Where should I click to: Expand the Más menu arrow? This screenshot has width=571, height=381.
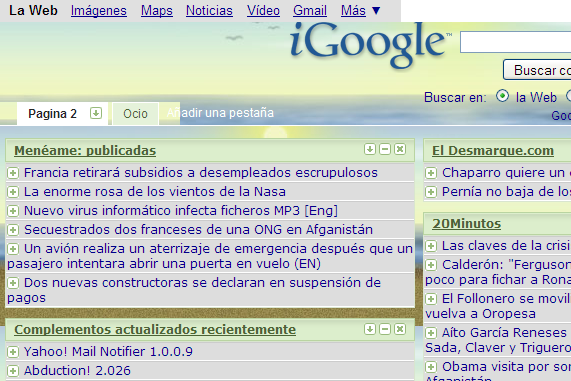tap(376, 11)
